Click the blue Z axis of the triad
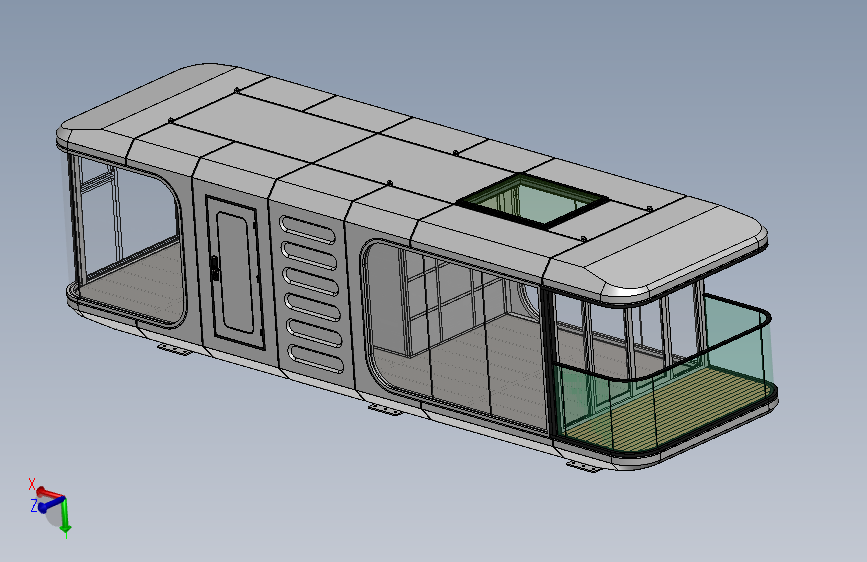The width and height of the screenshot is (867, 562). coord(50,504)
